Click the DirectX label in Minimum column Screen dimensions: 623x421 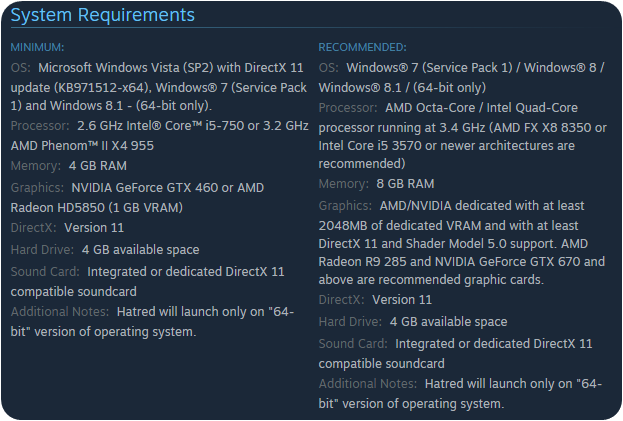tap(34, 227)
